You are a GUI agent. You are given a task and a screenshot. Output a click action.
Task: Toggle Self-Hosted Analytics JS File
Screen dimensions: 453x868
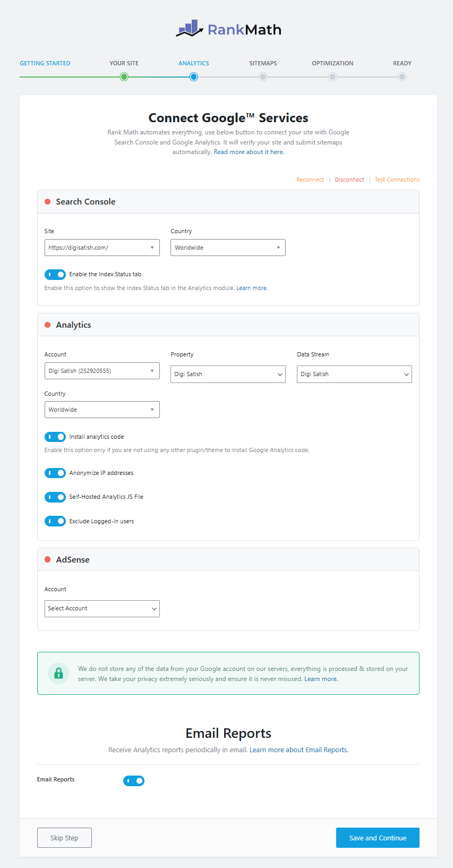55,497
